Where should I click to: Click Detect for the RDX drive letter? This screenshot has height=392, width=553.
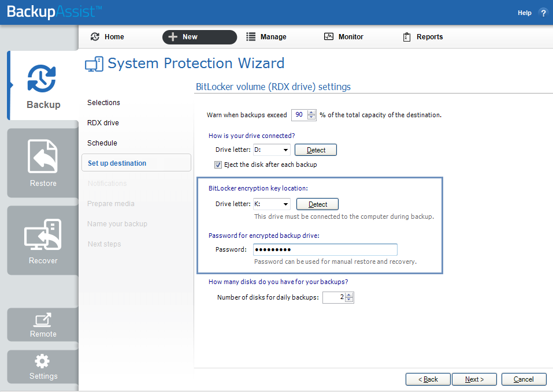[x=316, y=150]
